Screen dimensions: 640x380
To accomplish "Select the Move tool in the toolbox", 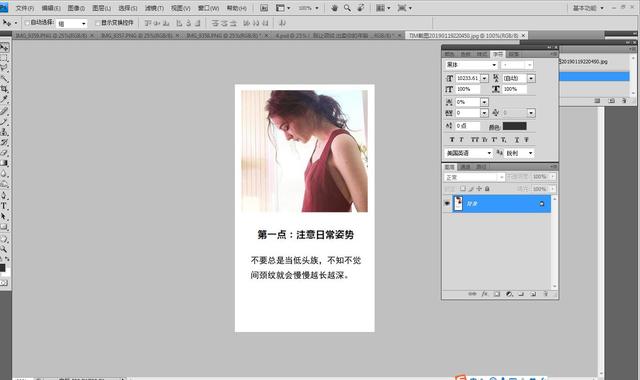I will 4,48.
